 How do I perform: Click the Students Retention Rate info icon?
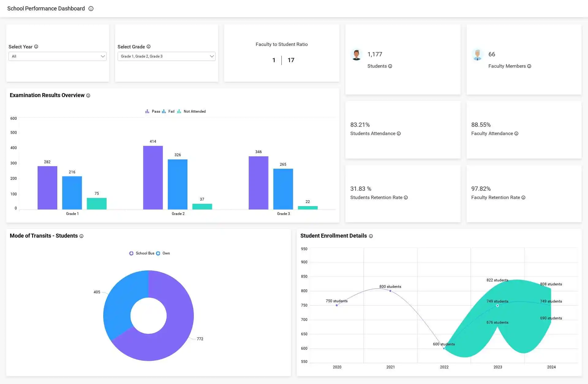point(406,198)
